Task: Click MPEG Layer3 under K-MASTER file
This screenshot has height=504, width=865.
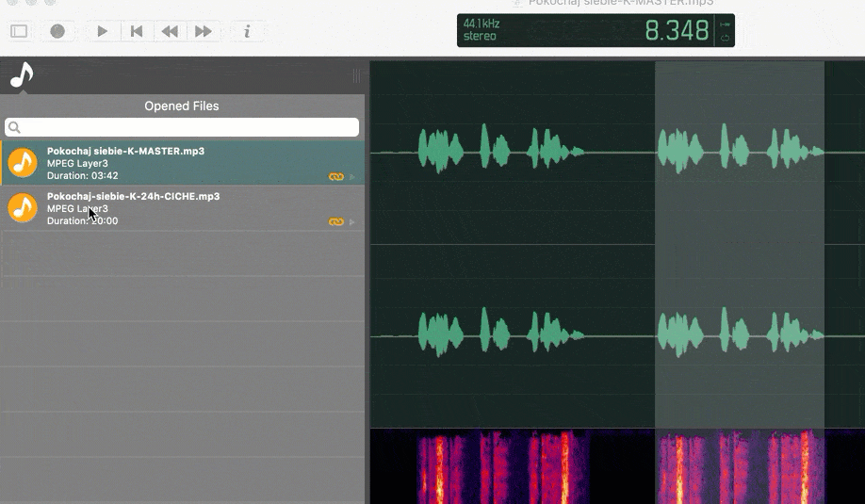Action: click(x=77, y=163)
